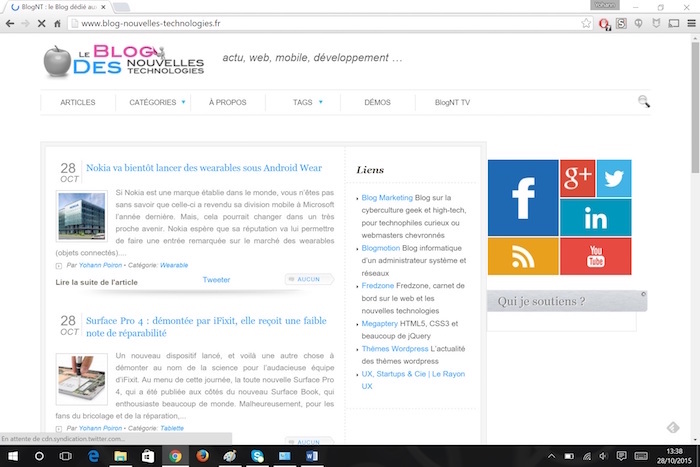Click the site search magnifier icon
Screen dimensions: 700x467
coord(644,101)
